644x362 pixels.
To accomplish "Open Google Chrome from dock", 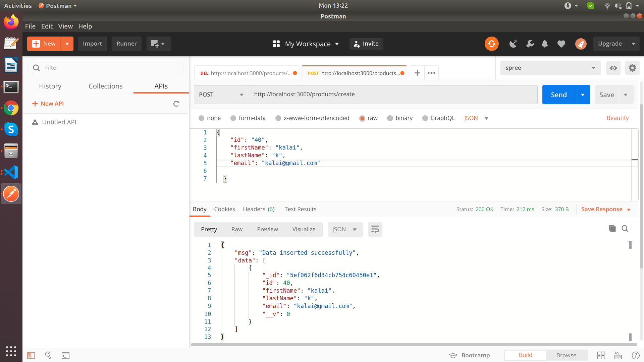I will 11,108.
